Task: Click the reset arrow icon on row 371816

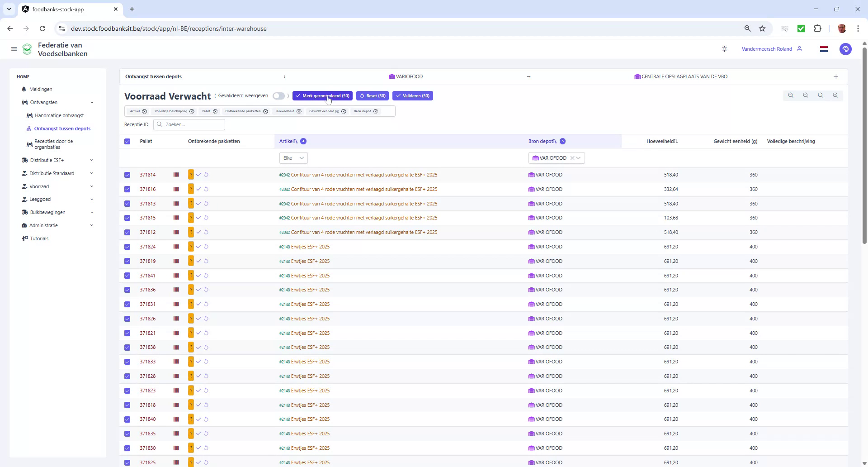Action: coord(207,189)
